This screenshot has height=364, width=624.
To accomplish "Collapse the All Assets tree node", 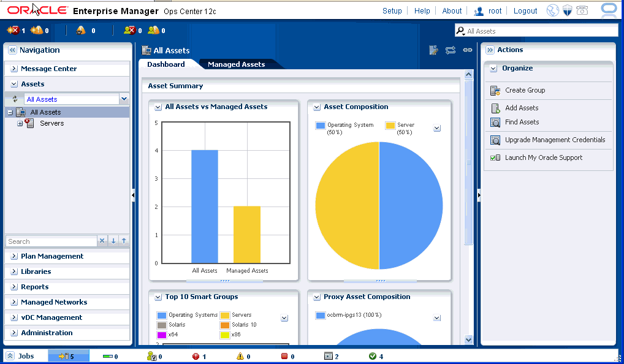I will 10,113.
